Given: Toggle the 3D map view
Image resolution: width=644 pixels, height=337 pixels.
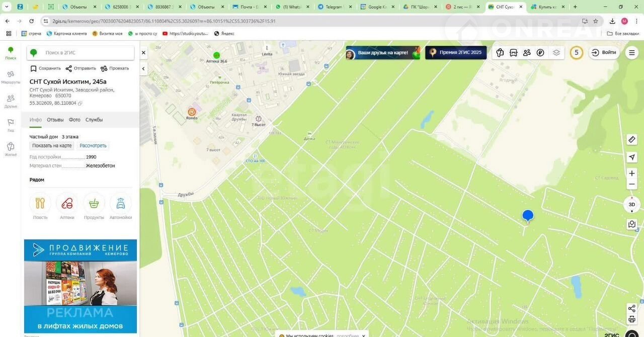Looking at the screenshot, I should (632, 205).
